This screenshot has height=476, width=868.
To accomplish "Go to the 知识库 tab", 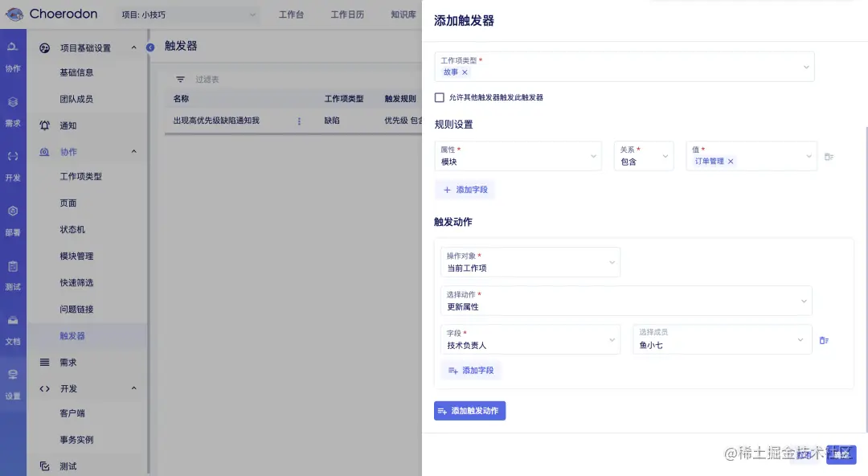I will pyautogui.click(x=403, y=14).
